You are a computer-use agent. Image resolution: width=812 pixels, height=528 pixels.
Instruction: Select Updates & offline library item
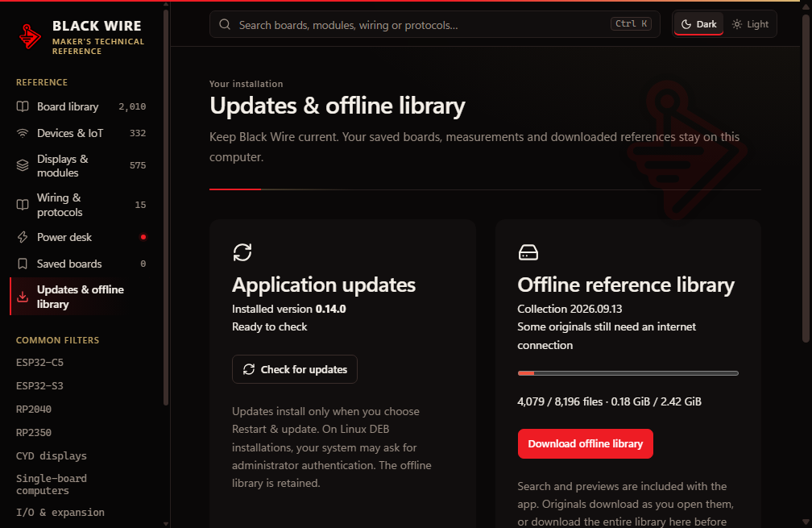pos(83,297)
